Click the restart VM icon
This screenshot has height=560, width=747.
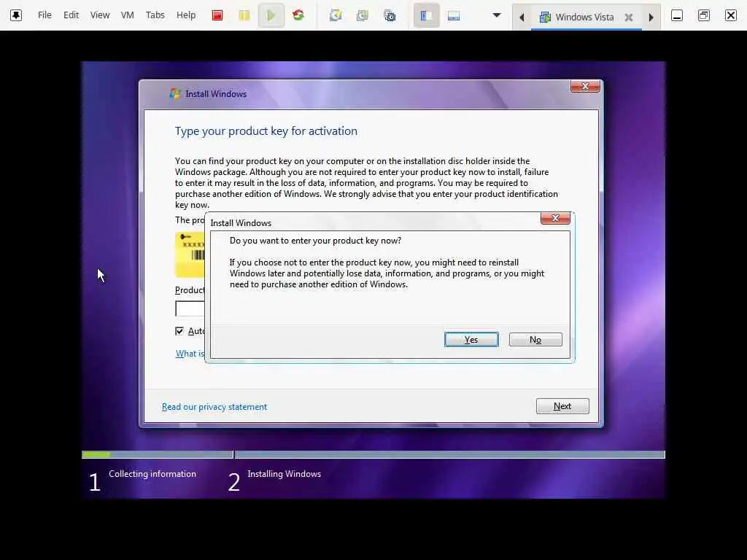(x=298, y=16)
